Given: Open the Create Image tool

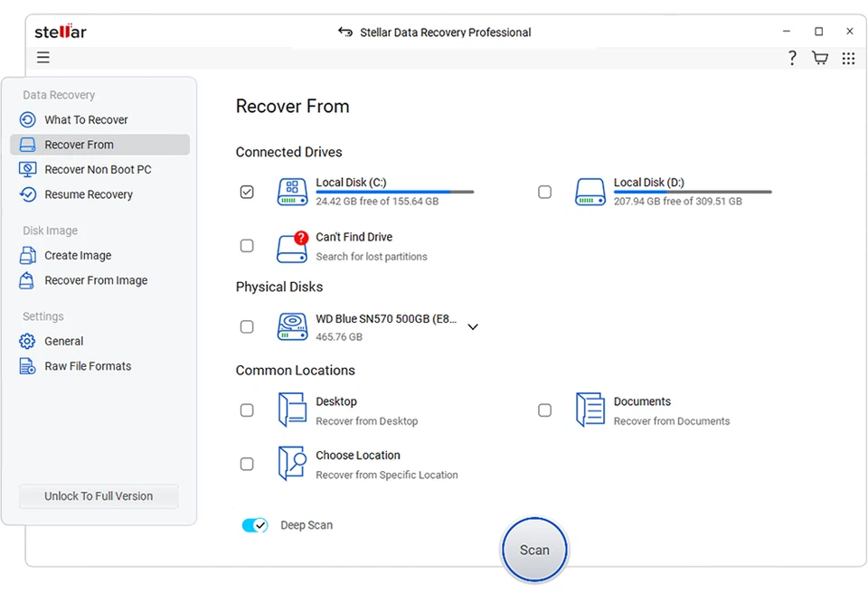Looking at the screenshot, I should [27, 255].
